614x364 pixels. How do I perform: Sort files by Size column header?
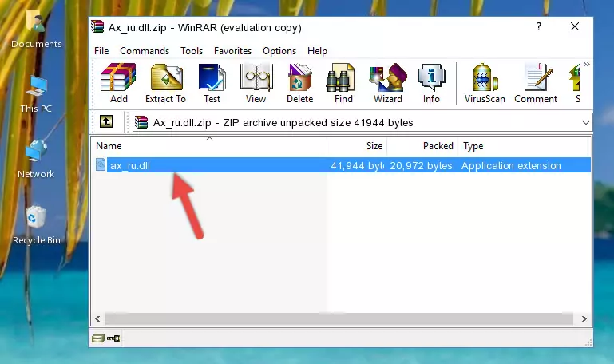(357, 146)
